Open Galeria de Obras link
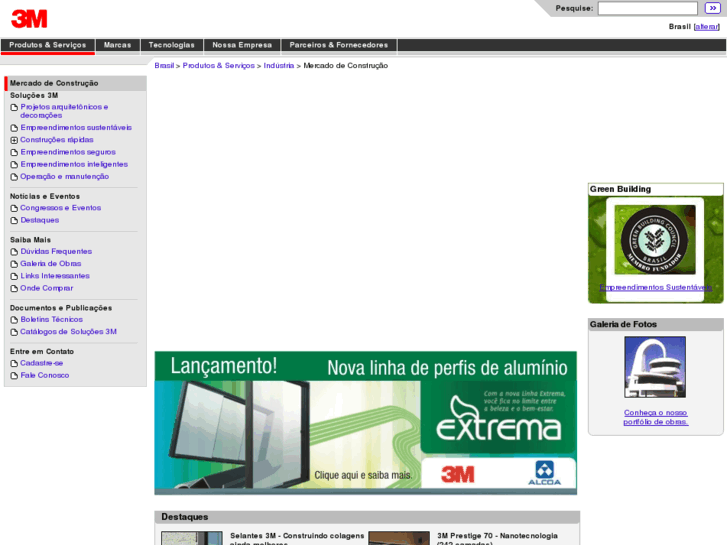The image size is (727, 545). (51, 264)
